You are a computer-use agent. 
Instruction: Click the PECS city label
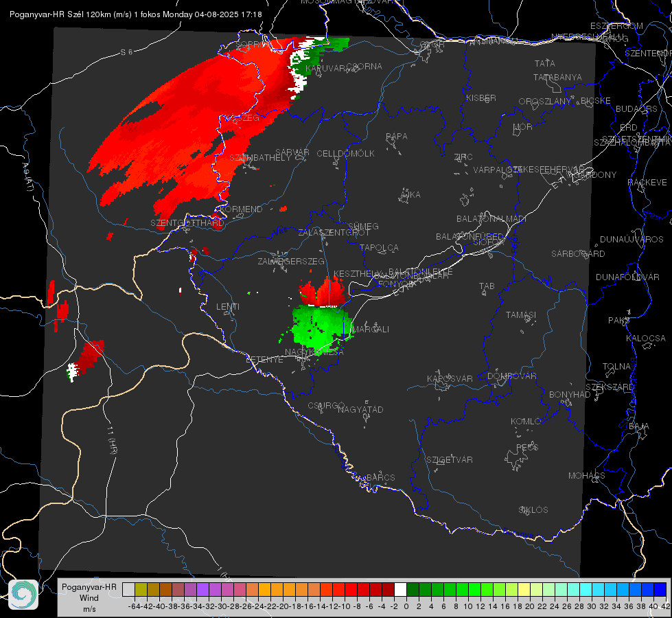click(526, 447)
